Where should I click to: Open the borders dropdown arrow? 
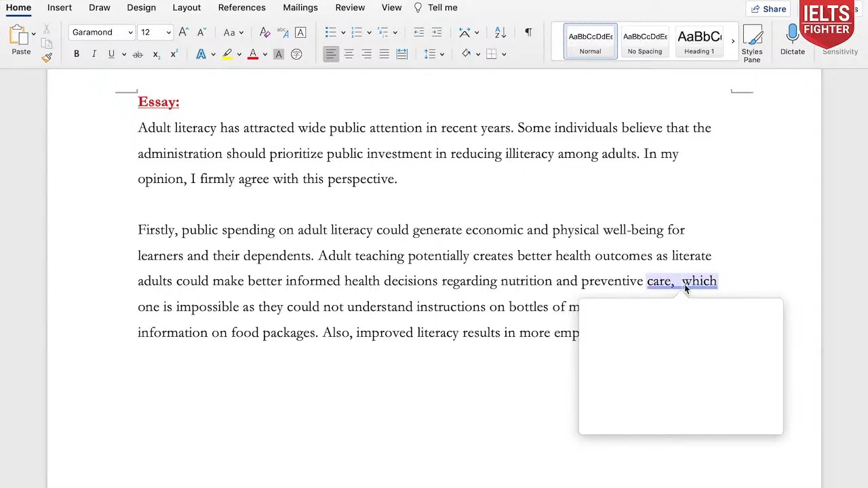coord(504,54)
